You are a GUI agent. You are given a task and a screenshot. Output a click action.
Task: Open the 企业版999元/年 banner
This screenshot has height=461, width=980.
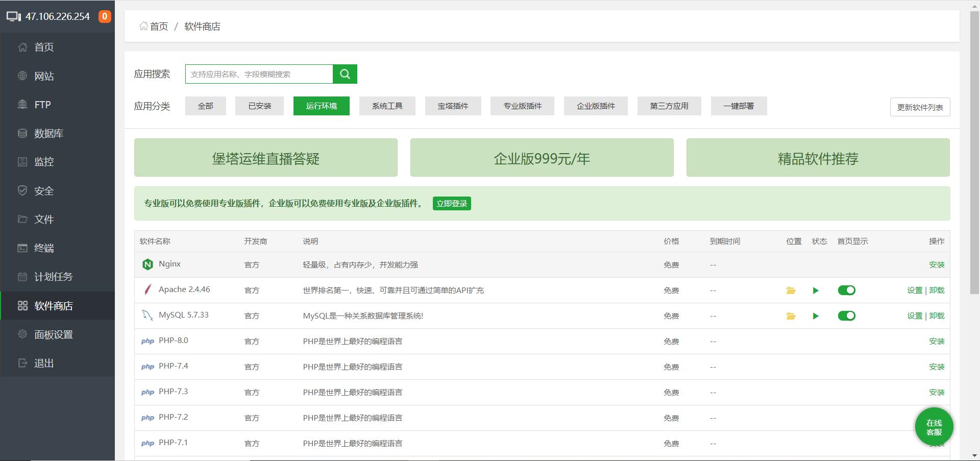pos(542,158)
